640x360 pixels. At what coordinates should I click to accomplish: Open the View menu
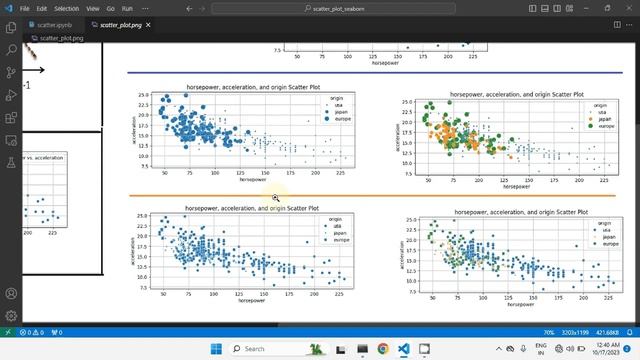[93, 9]
